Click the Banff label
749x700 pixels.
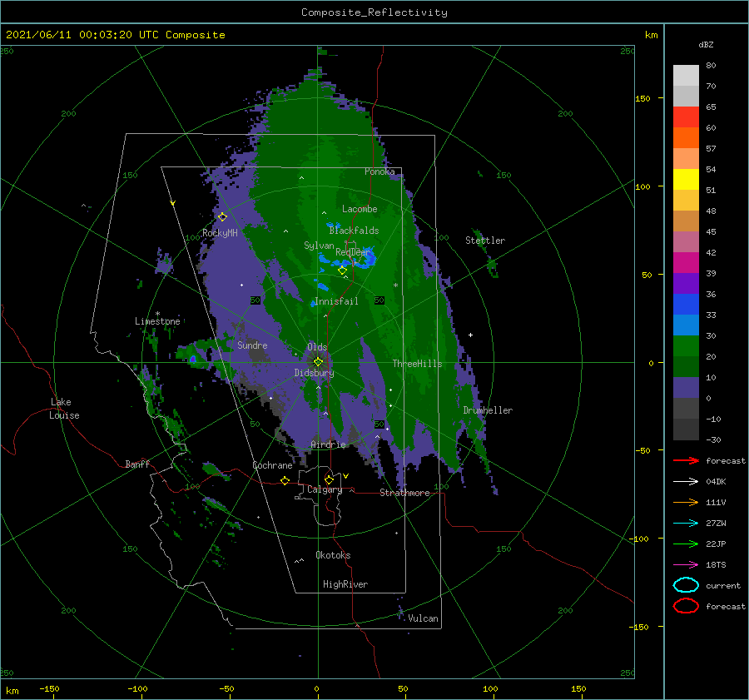137,464
